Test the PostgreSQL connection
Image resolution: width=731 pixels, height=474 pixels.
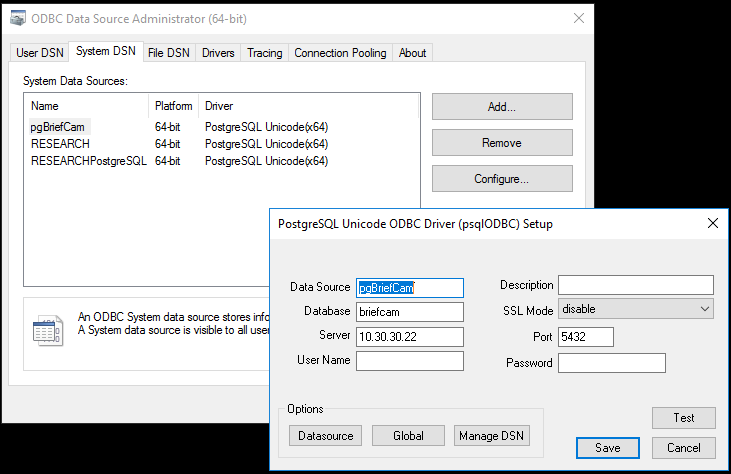tap(683, 418)
